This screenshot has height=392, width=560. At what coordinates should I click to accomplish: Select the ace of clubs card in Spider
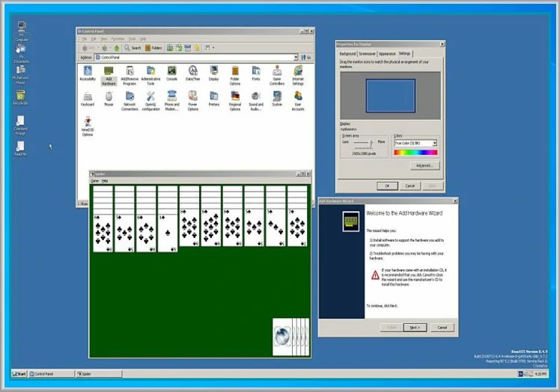(x=168, y=233)
